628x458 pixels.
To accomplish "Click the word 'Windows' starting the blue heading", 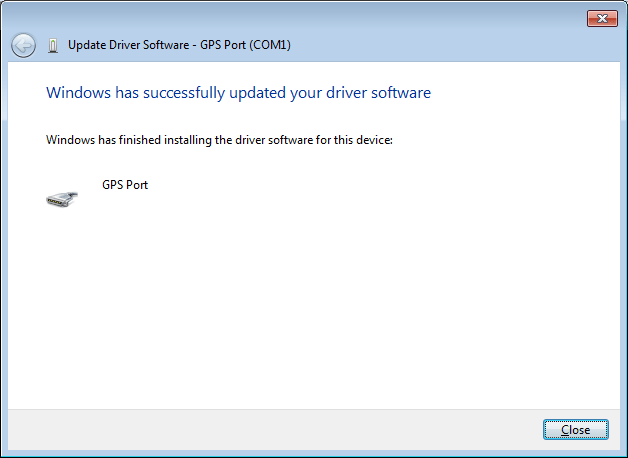I will (76, 93).
